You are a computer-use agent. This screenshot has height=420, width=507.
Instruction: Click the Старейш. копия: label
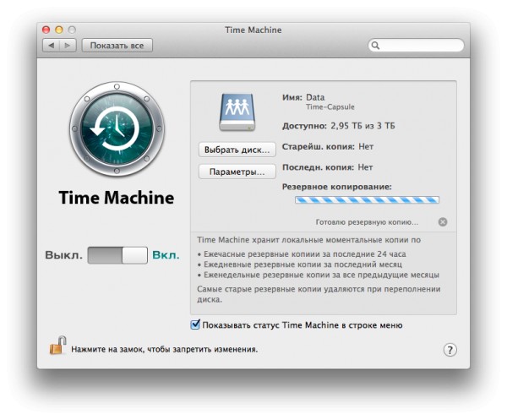(x=319, y=147)
